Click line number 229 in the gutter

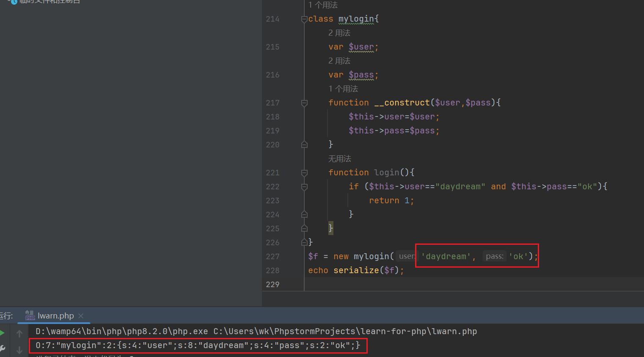coord(273,285)
